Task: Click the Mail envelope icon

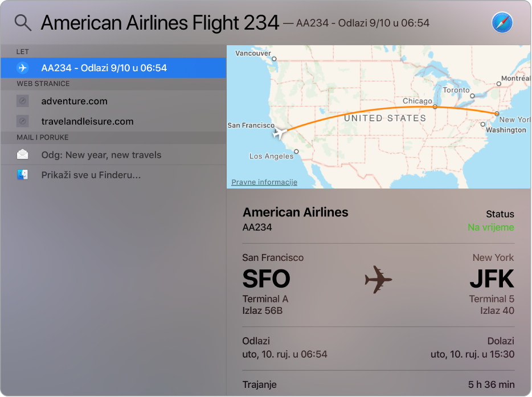Action: [x=23, y=154]
